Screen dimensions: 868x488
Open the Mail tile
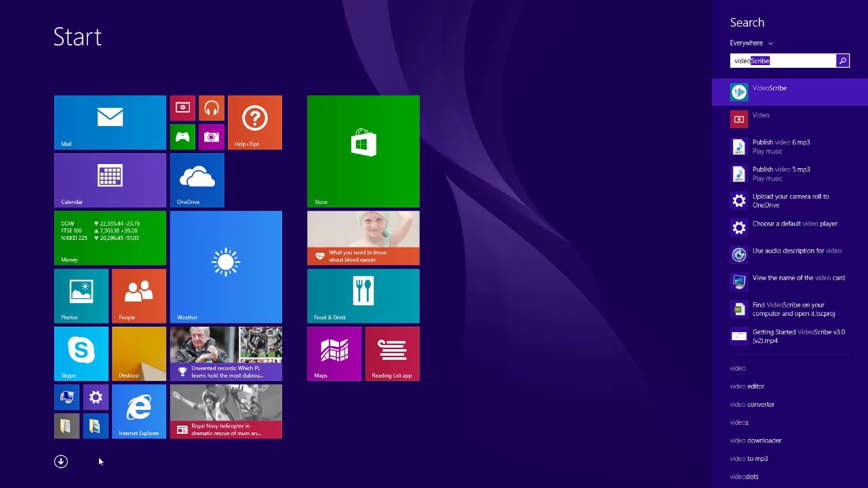point(110,122)
